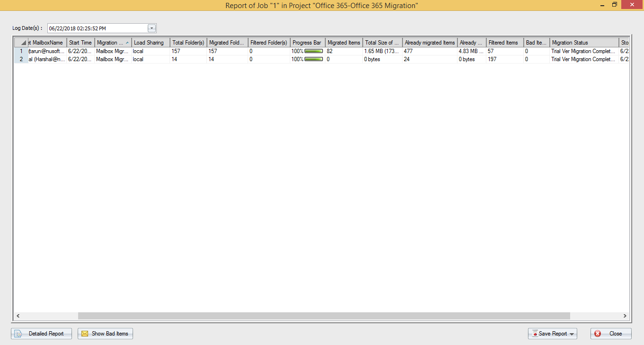Image resolution: width=644 pixels, height=345 pixels.
Task: Click the red Close button icon
Action: [598, 334]
